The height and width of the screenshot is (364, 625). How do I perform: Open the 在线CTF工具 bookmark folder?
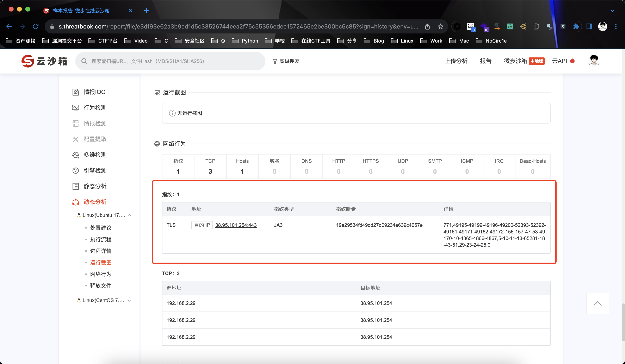coord(311,41)
